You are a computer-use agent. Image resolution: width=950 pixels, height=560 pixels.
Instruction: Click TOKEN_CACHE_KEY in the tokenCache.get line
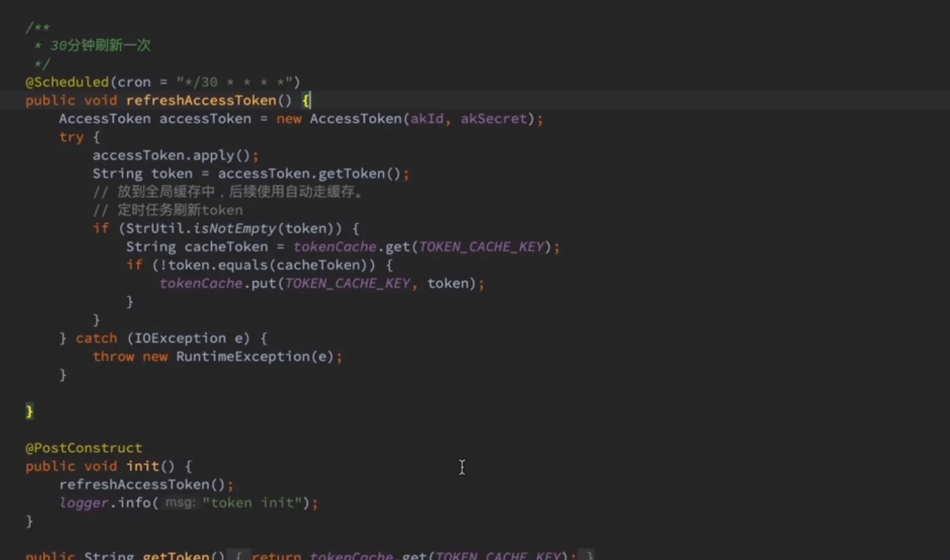[x=482, y=247]
